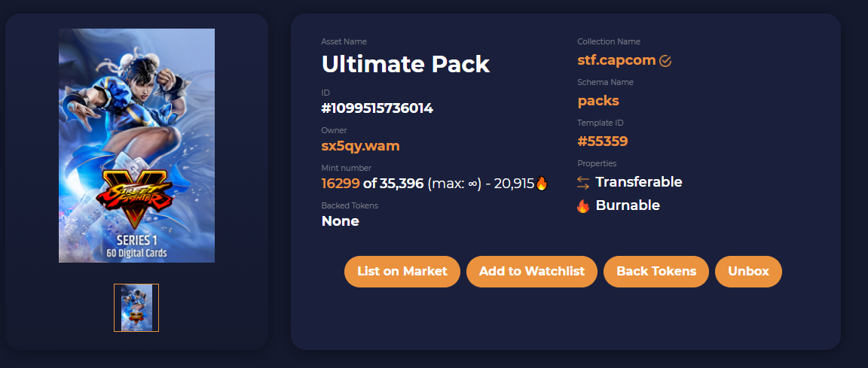Click the burned count 20,915

[515, 184]
